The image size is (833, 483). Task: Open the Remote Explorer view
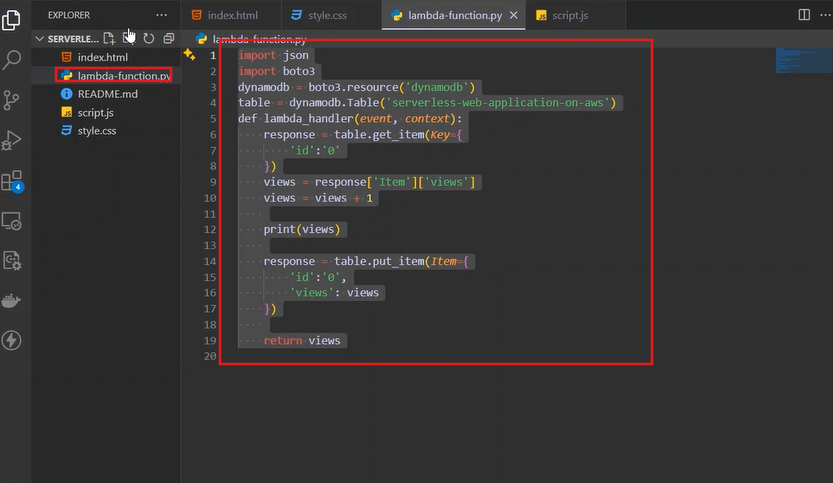pos(12,221)
